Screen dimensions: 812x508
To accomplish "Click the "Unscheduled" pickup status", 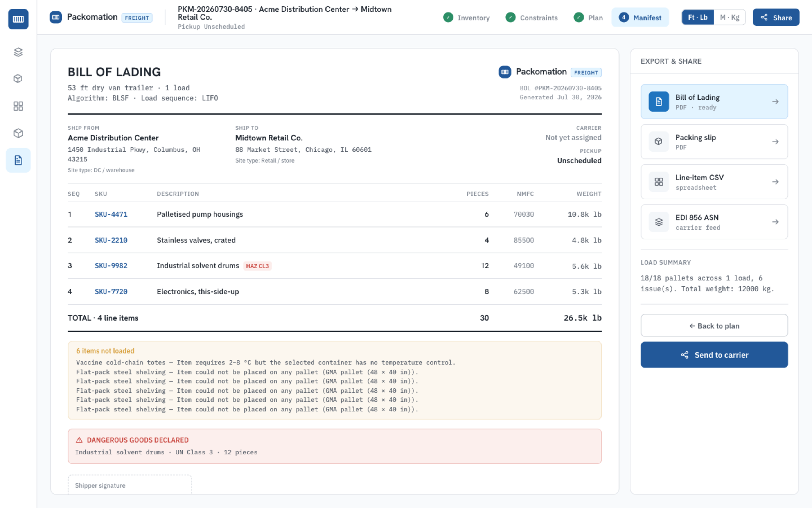I will coord(579,160).
